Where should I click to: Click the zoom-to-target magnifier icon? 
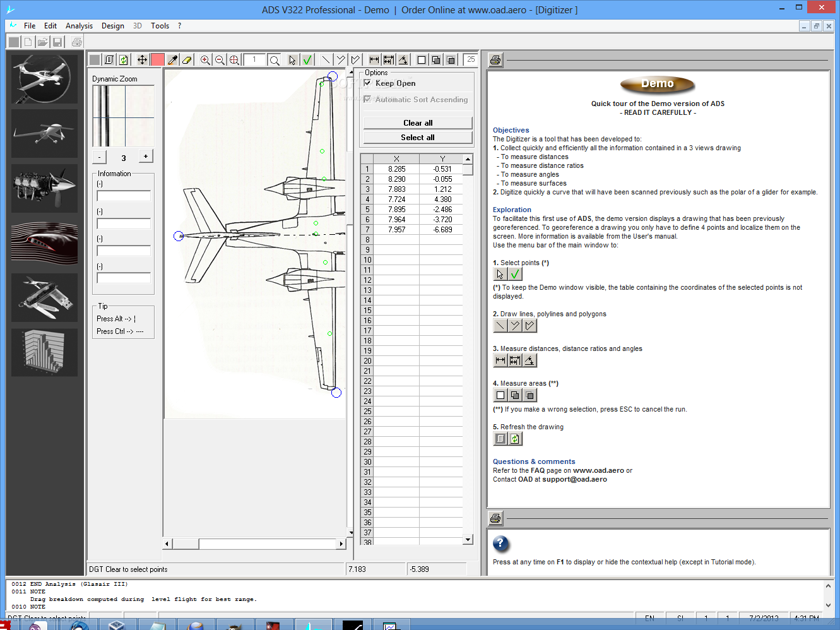click(234, 60)
